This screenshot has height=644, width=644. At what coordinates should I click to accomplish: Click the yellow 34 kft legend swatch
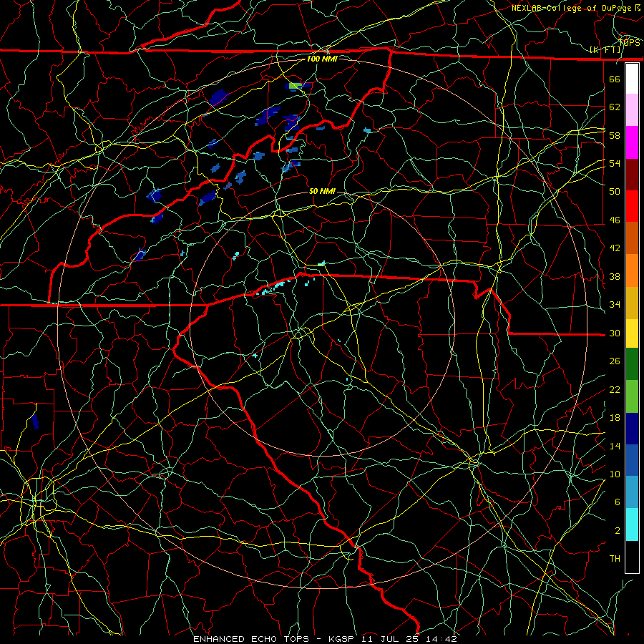[632, 333]
